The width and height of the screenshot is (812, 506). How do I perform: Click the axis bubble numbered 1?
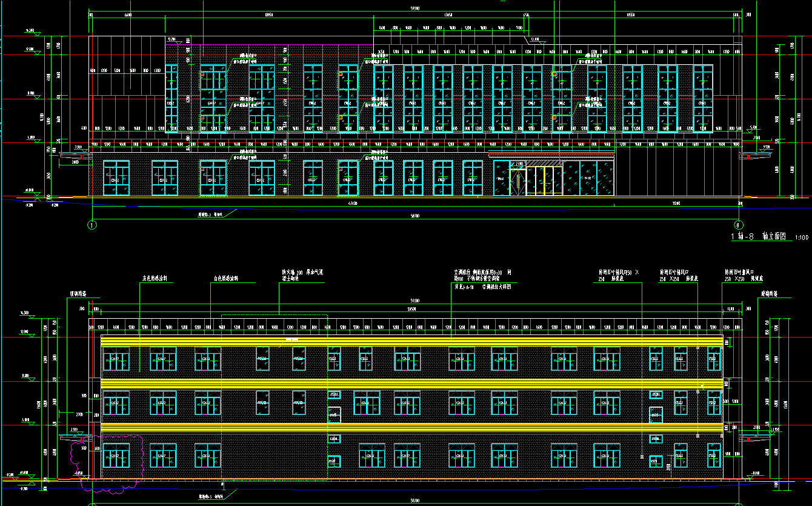click(x=92, y=225)
